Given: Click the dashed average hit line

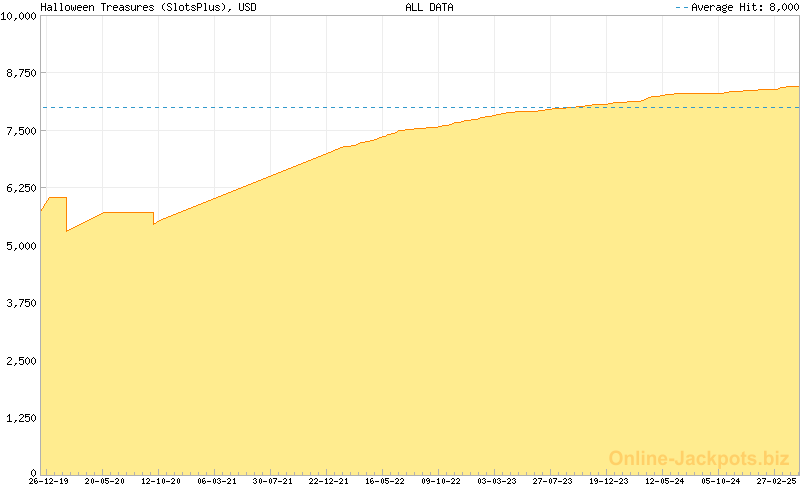Looking at the screenshot, I should click(300, 107).
